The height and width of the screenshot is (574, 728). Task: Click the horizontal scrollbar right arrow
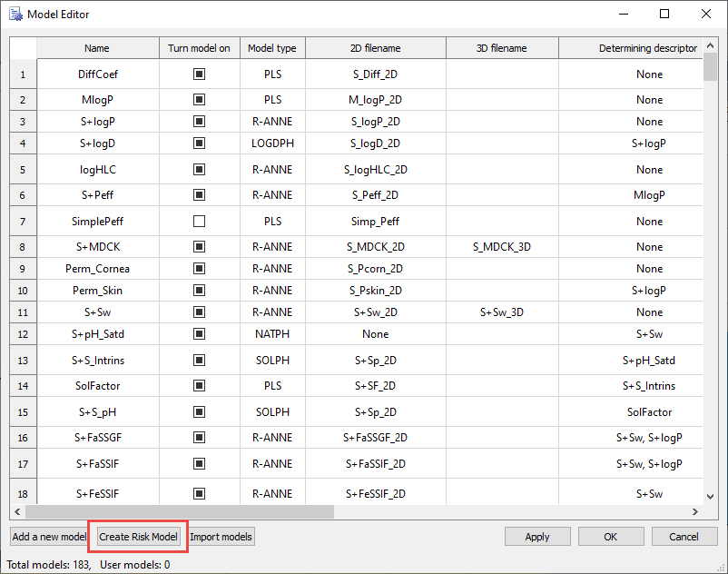(695, 511)
